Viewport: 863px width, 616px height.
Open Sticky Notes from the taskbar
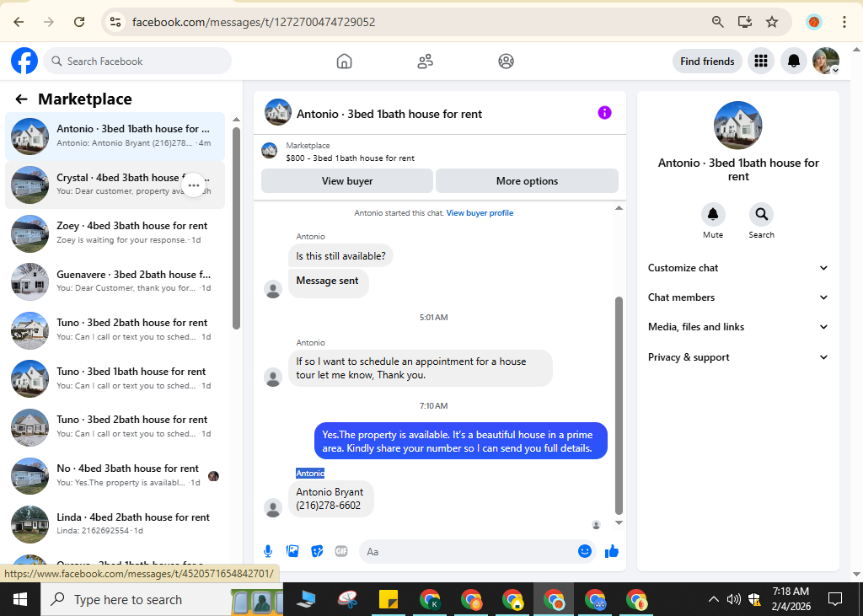tap(388, 599)
